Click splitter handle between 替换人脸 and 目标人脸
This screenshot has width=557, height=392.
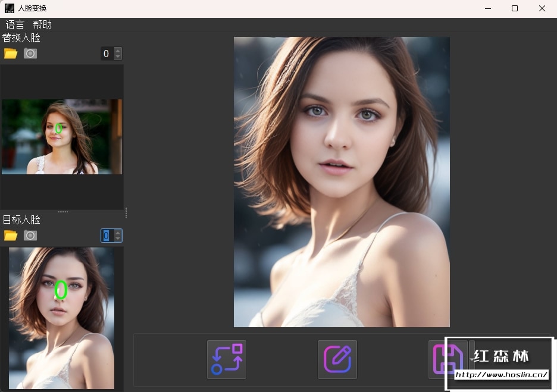[62, 212]
